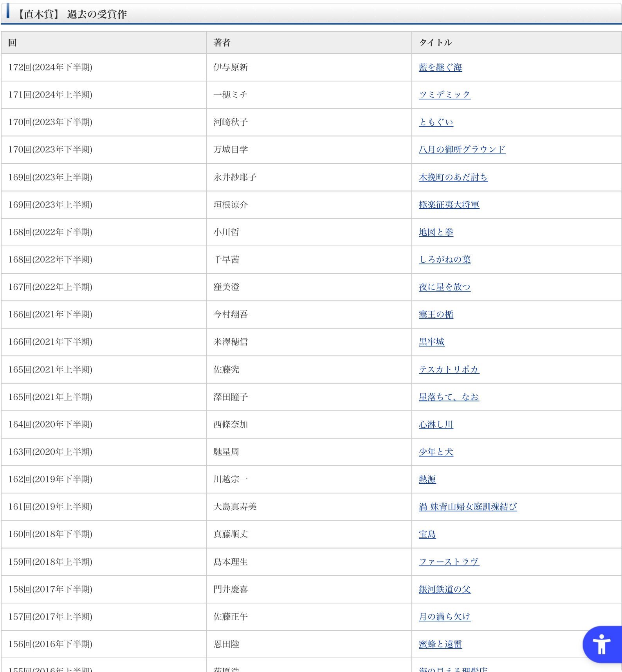Click author cell 恩田陸
This screenshot has width=622, height=672.
[x=309, y=644]
